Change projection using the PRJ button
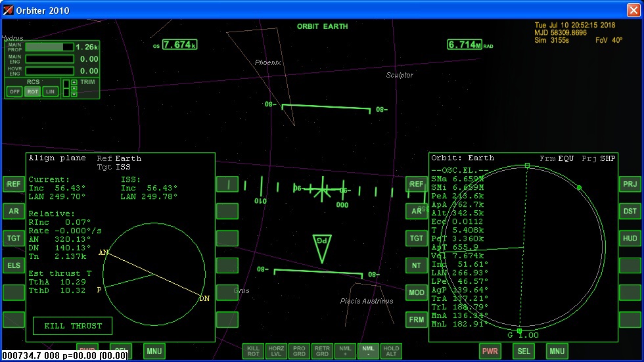The height and width of the screenshot is (362, 644). click(x=630, y=184)
